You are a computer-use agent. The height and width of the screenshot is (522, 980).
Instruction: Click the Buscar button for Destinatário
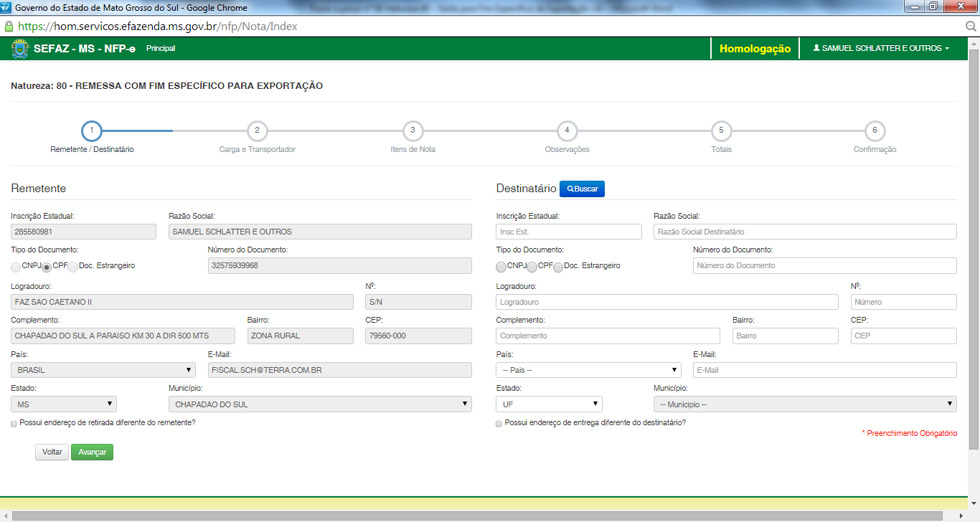[x=583, y=189]
